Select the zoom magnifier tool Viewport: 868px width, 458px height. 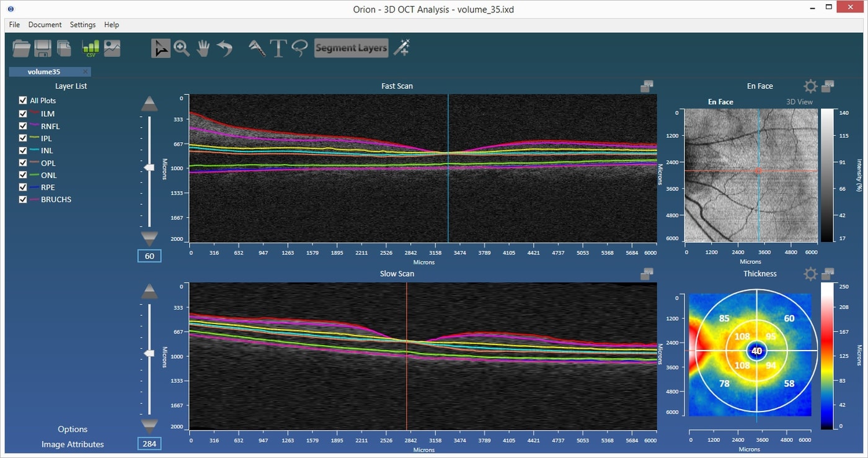[182, 48]
